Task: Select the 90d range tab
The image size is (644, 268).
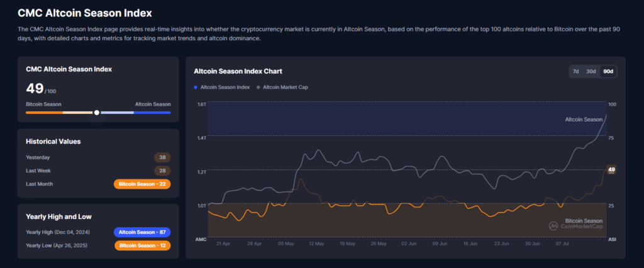Action: [x=608, y=71]
